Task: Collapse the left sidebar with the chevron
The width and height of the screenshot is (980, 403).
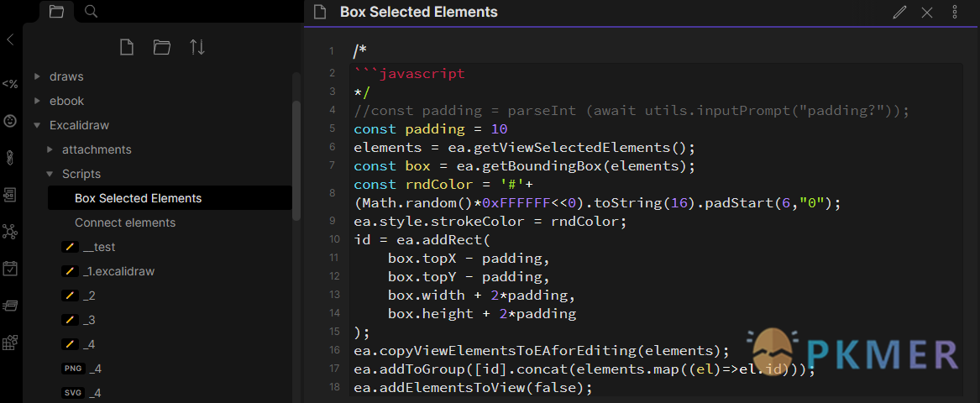Action: 10,40
